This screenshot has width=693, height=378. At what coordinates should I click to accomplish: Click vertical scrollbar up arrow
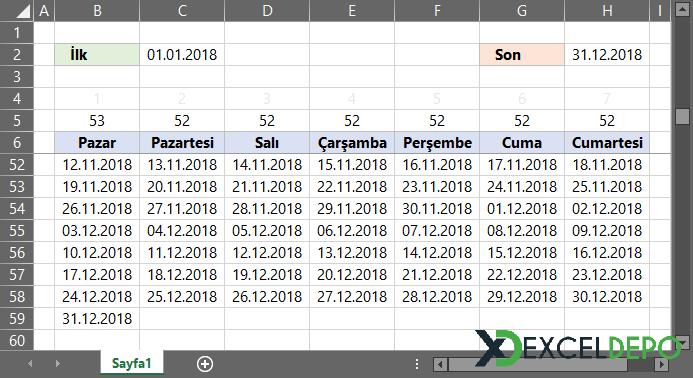682,10
